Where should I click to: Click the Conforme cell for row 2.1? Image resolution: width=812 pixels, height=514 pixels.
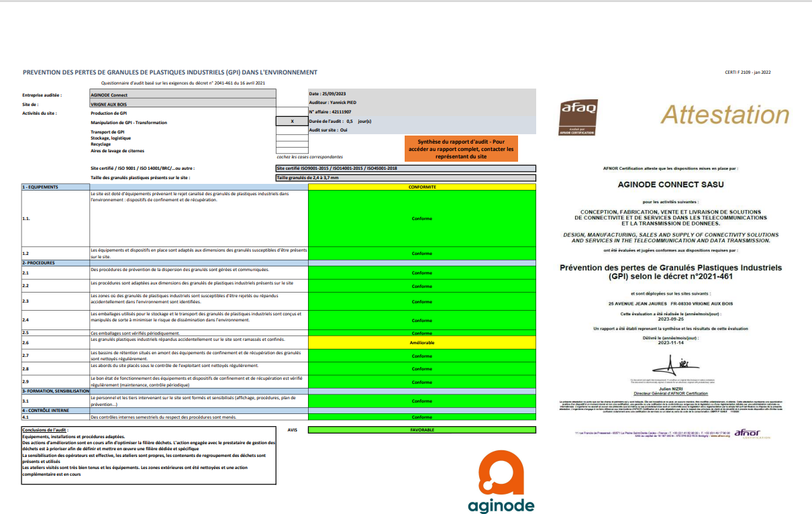tap(422, 273)
